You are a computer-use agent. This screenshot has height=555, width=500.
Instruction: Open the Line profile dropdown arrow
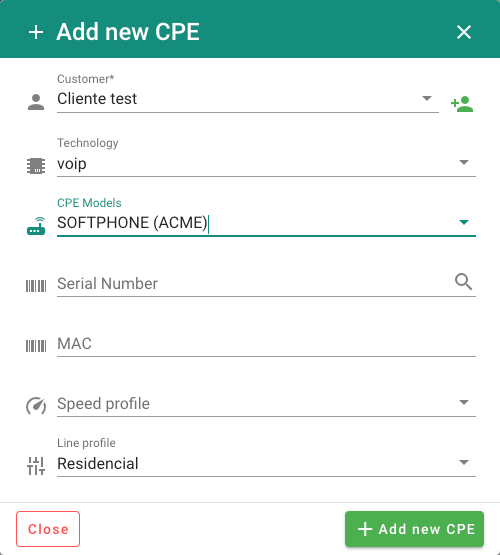click(x=464, y=462)
